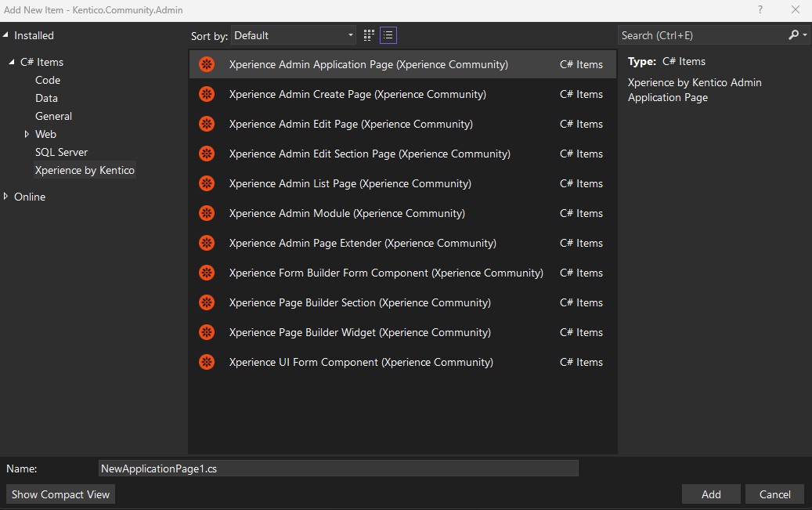
Task: Click the Xperience Page Builder Section icon
Action: (207, 302)
